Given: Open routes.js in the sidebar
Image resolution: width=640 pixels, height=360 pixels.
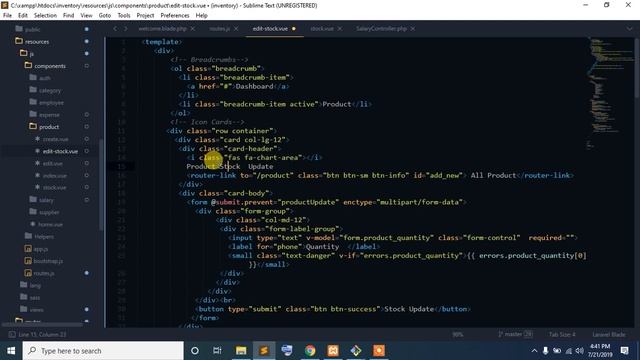Looking at the screenshot, I should [44, 273].
